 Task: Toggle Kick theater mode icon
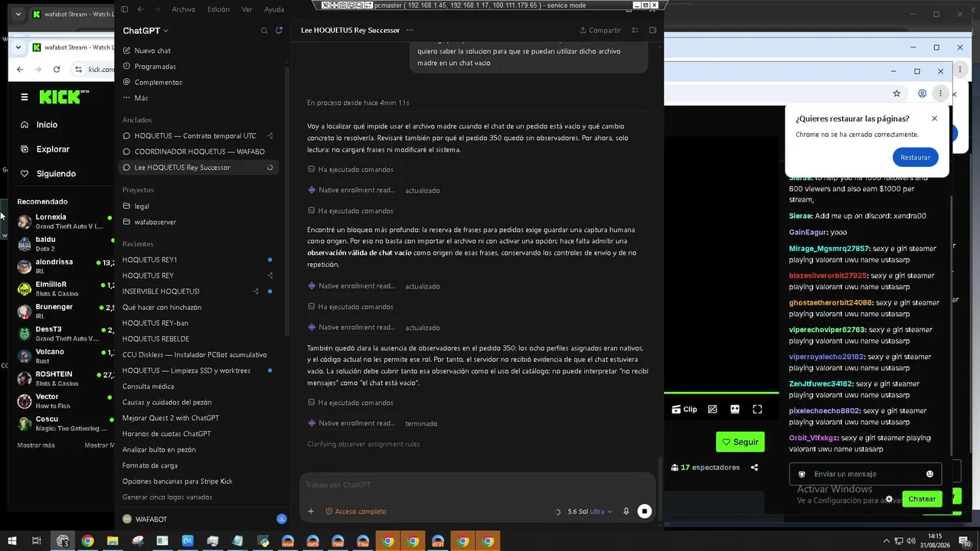tap(735, 409)
